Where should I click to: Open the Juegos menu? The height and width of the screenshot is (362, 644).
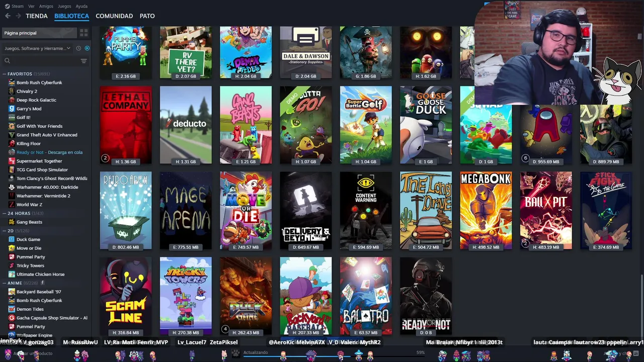coord(64,6)
